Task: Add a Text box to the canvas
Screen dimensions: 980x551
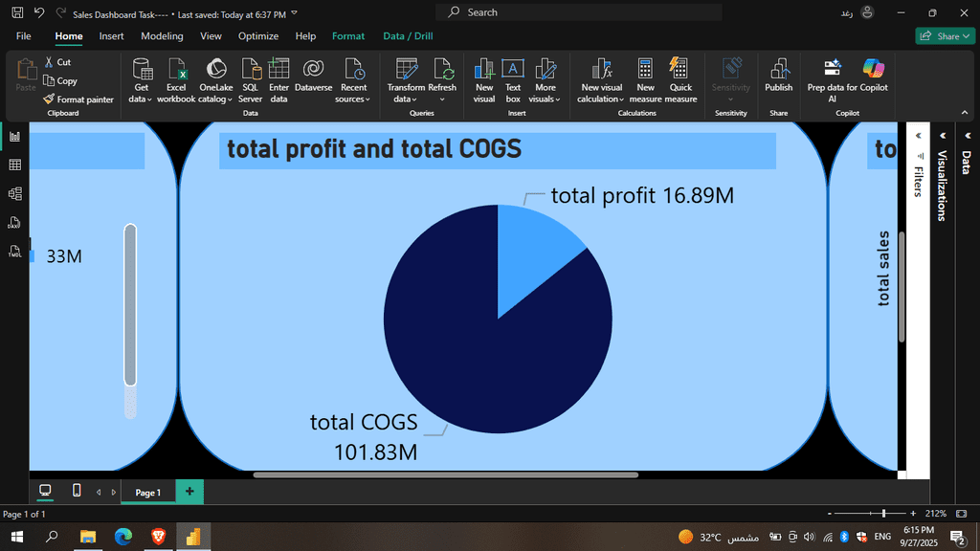Action: pyautogui.click(x=513, y=80)
